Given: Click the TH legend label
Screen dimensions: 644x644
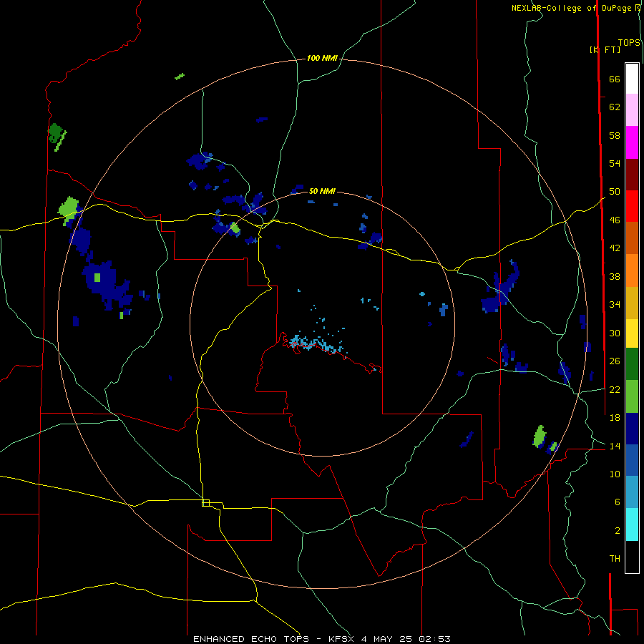Looking at the screenshot, I should [615, 559].
